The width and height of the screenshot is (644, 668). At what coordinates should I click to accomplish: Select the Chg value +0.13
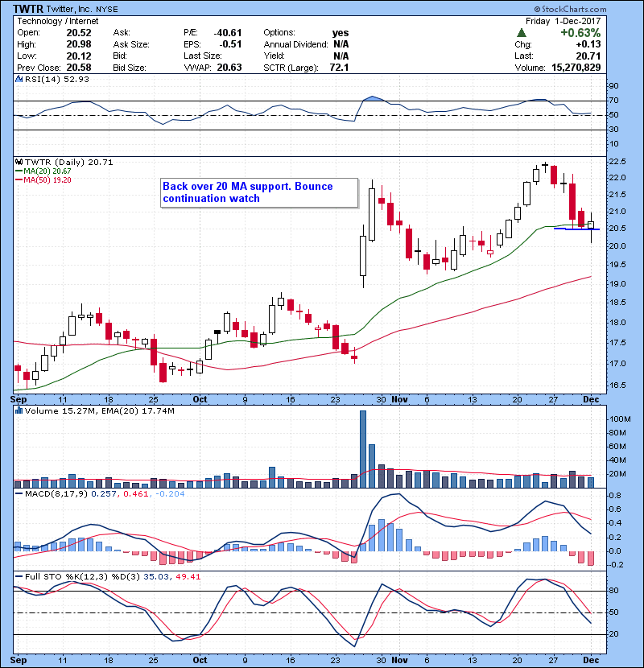click(588, 44)
